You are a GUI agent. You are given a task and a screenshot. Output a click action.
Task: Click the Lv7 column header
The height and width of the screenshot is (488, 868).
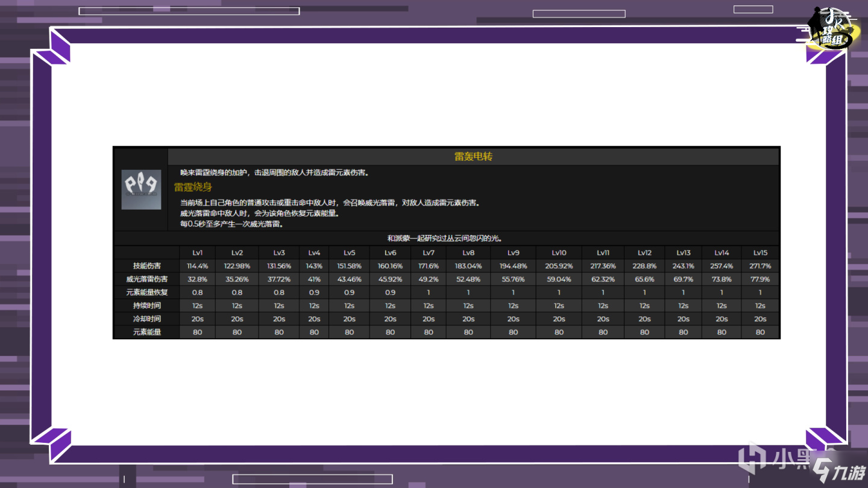[429, 253]
